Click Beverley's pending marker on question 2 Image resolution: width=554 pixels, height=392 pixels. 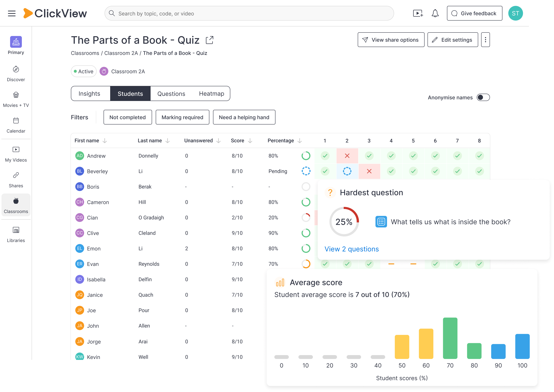tap(347, 171)
